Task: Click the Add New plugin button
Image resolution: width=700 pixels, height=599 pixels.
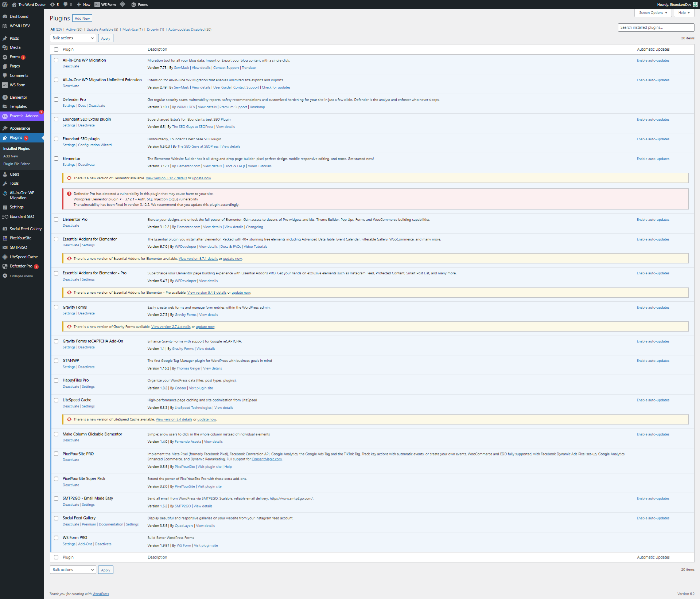Action: click(82, 18)
